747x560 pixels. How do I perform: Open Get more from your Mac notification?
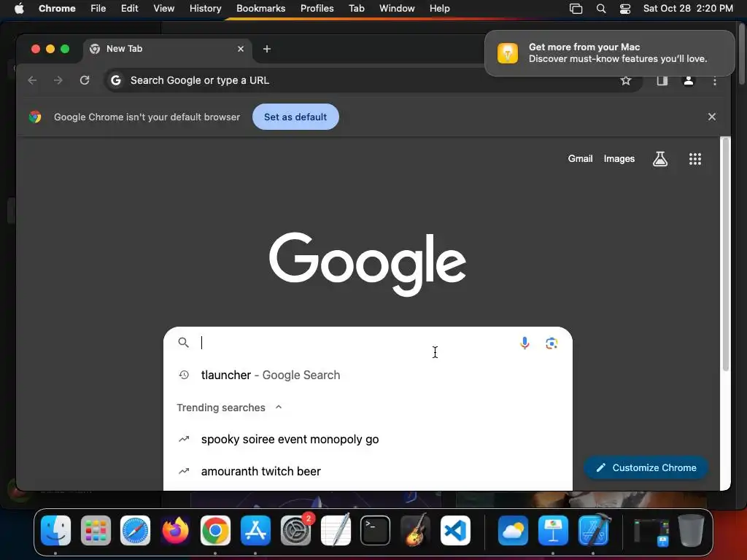609,52
